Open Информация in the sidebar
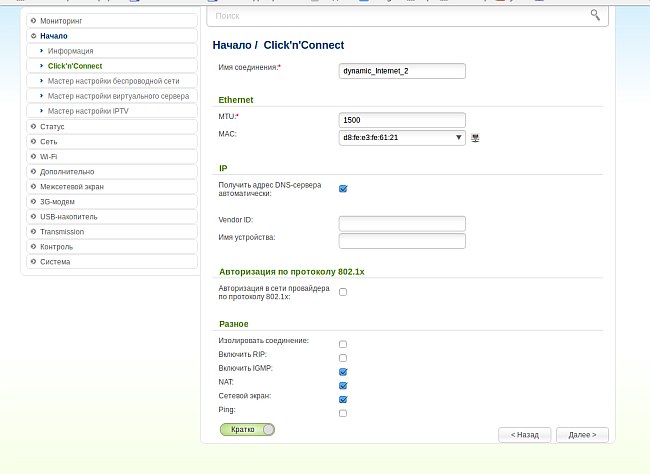This screenshot has width=650, height=474. click(71, 50)
